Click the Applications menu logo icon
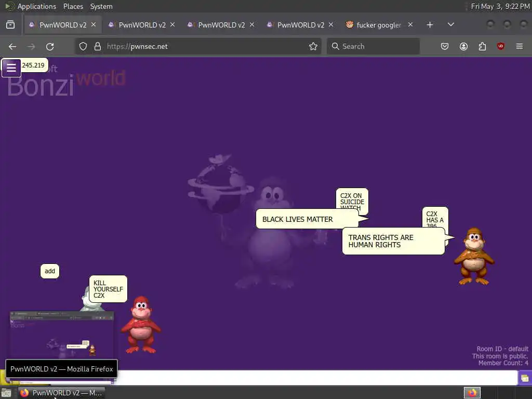The height and width of the screenshot is (399, 532). 9,6
